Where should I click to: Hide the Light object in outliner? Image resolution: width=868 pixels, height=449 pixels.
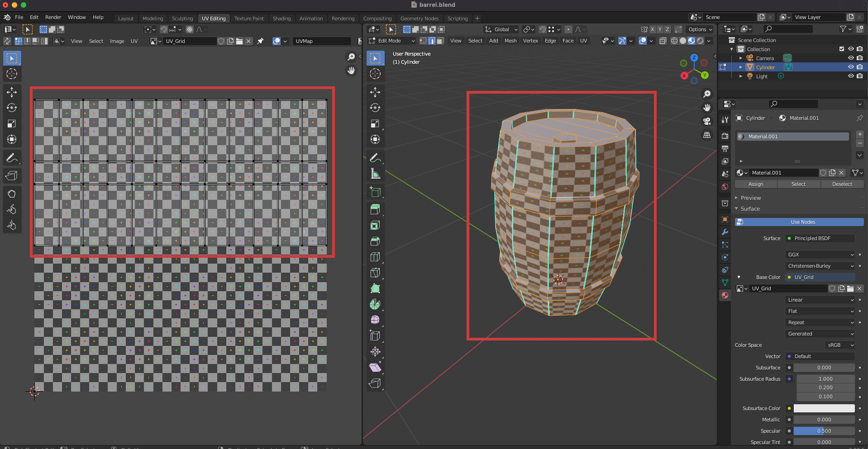(851, 76)
